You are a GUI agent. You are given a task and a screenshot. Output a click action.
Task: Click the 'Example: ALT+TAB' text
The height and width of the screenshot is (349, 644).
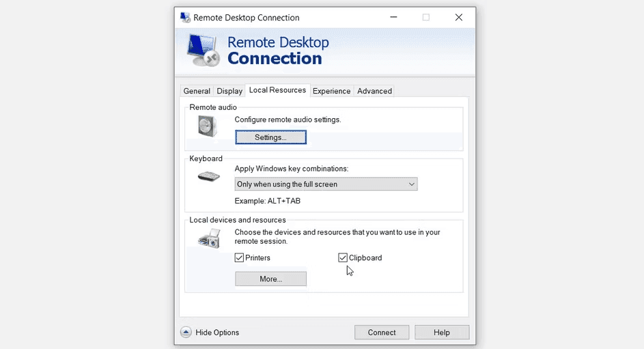pos(268,201)
